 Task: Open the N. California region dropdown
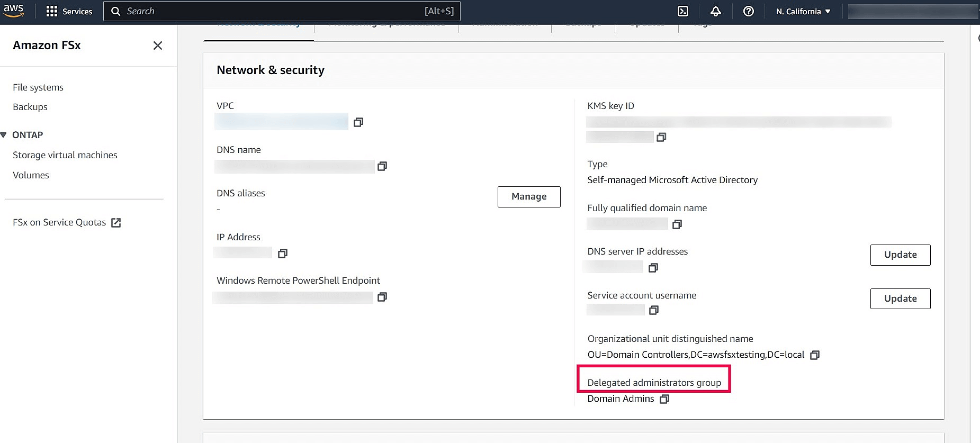[x=803, y=11]
